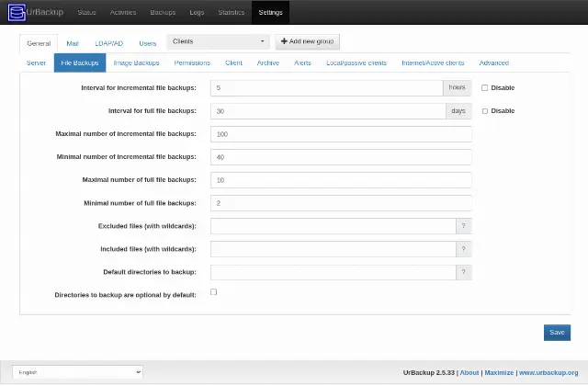Screen dimensions: 588x386
Task: Click help icon for Default directories to backup
Action: click(x=463, y=272)
